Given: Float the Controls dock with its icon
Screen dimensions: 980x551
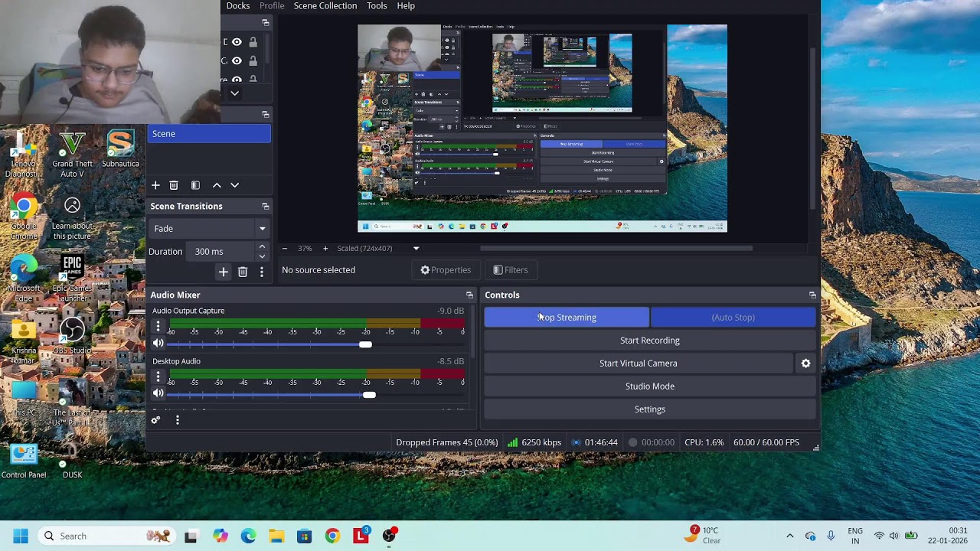Looking at the screenshot, I should click(812, 295).
